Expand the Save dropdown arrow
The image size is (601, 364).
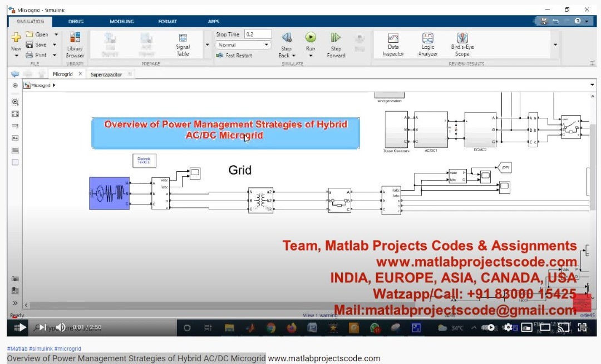(x=55, y=45)
